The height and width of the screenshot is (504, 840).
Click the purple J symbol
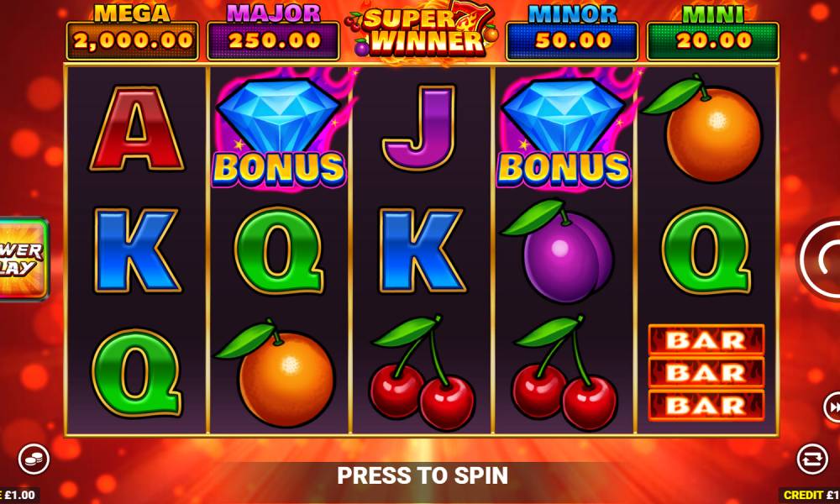click(418, 128)
